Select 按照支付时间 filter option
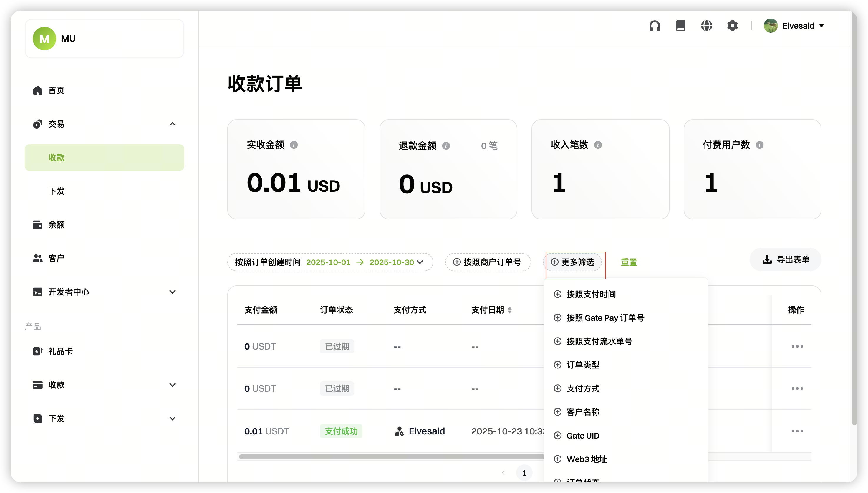The width and height of the screenshot is (868, 493). click(591, 294)
